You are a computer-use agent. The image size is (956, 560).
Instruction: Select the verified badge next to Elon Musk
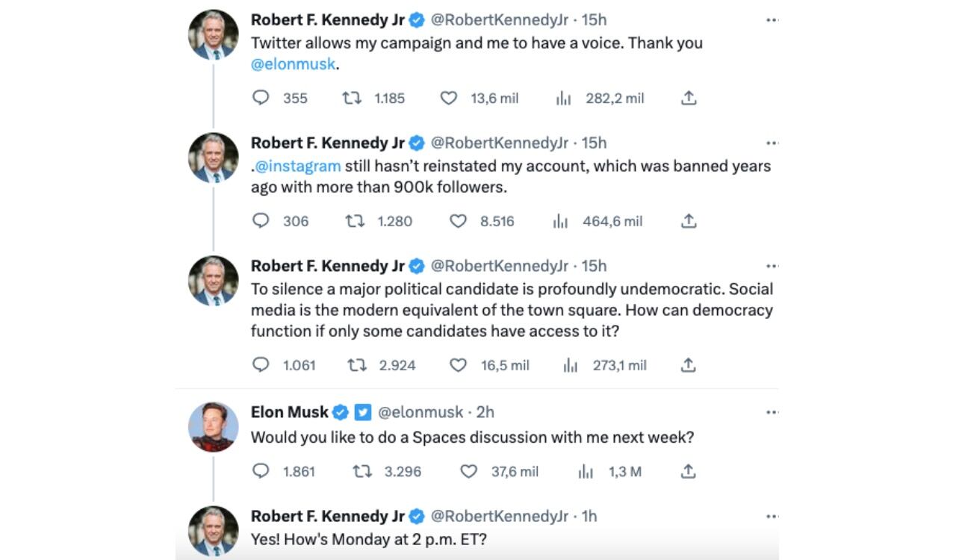point(341,411)
